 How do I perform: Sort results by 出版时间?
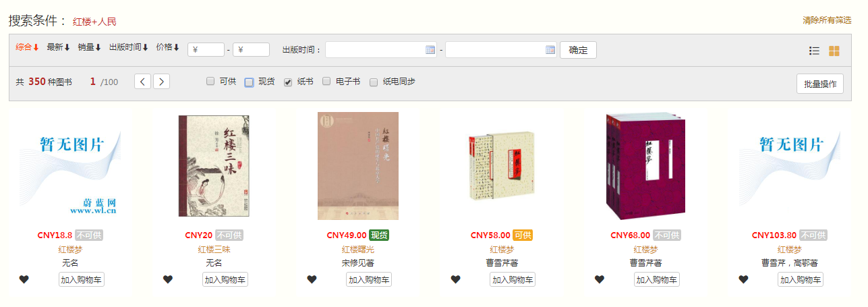pos(129,47)
